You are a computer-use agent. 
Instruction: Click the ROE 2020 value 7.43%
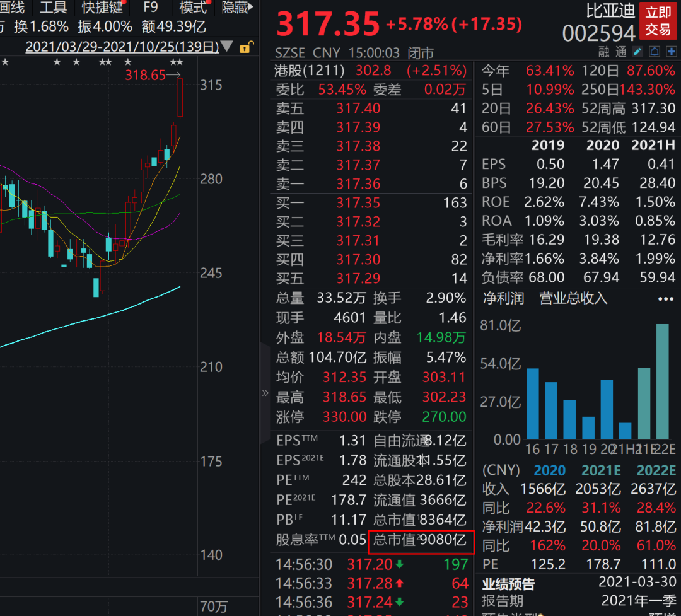point(599,202)
